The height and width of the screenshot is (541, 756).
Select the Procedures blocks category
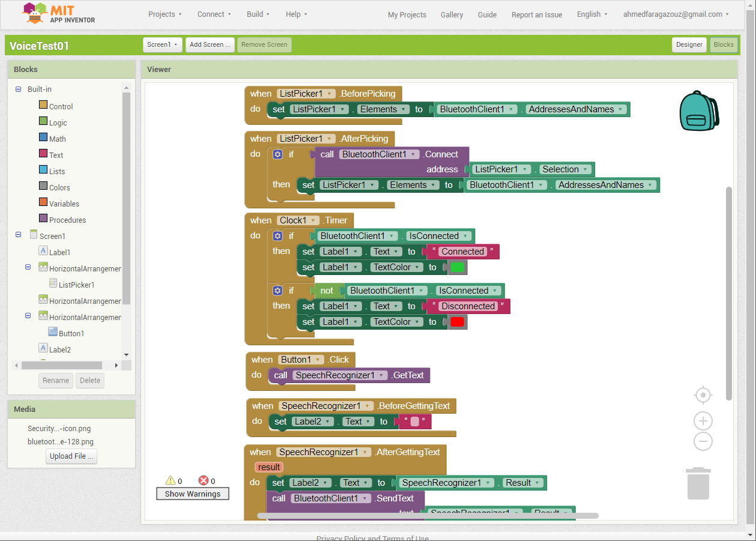62,219
